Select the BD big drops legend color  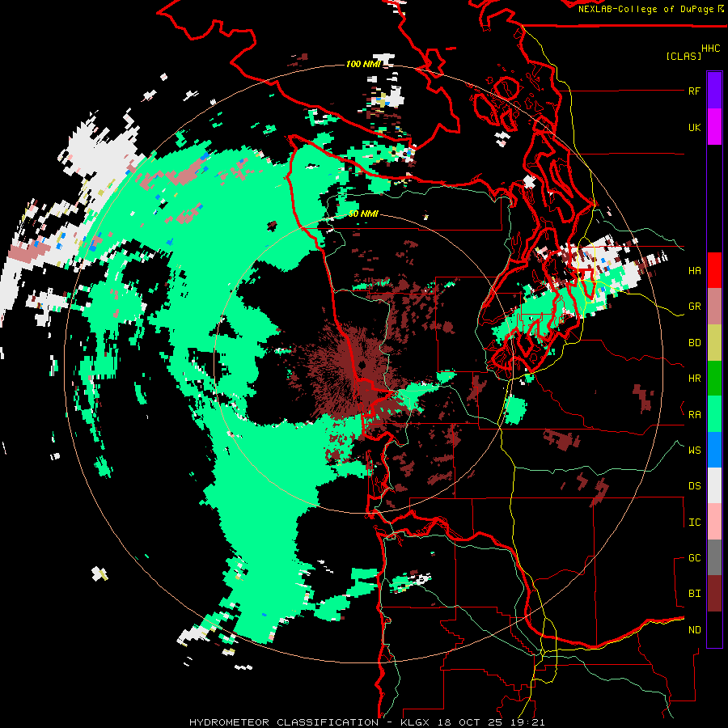[714, 342]
